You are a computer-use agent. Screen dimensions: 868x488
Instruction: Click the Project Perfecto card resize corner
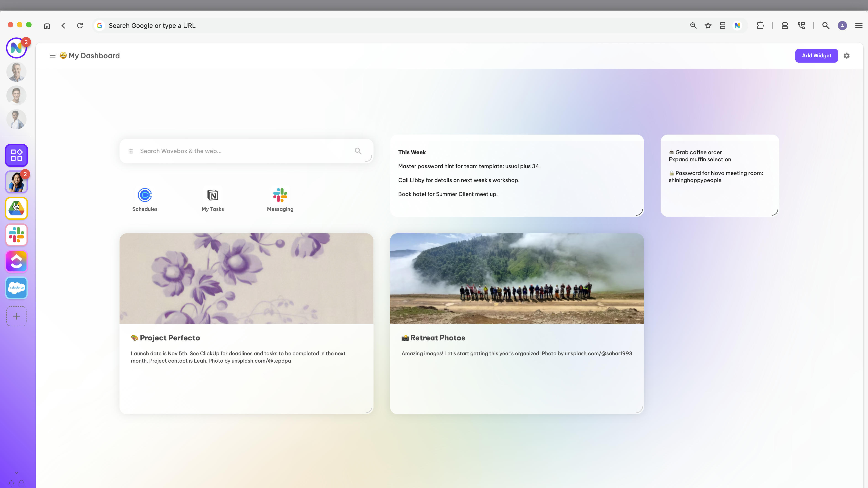click(x=369, y=409)
